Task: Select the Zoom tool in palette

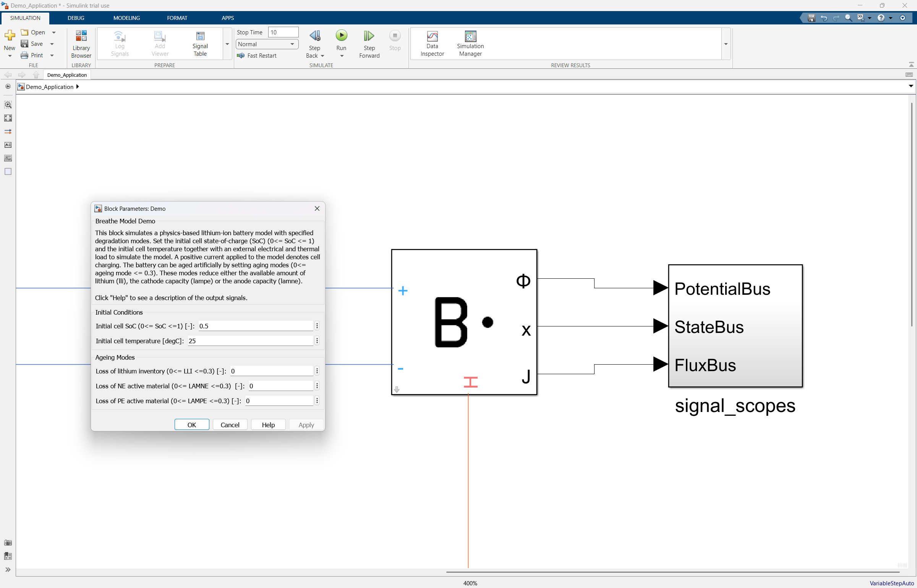Action: pyautogui.click(x=8, y=104)
